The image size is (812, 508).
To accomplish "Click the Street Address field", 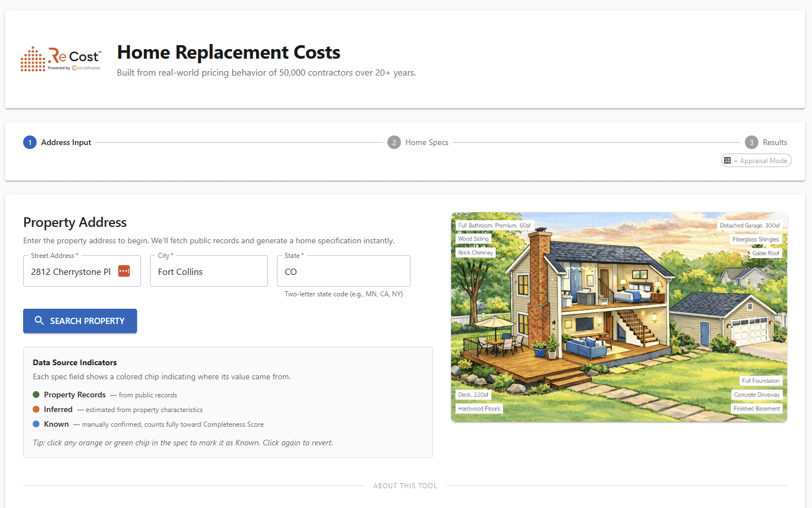I will (x=73, y=271).
